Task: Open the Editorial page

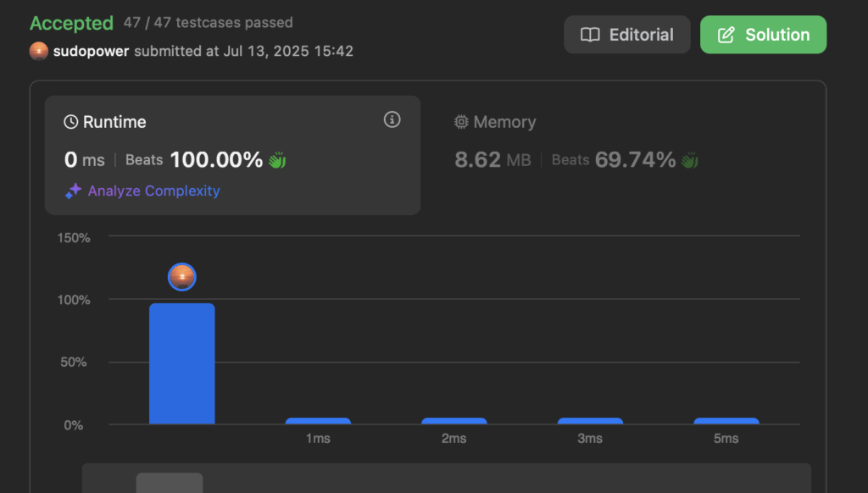Action: tap(626, 35)
